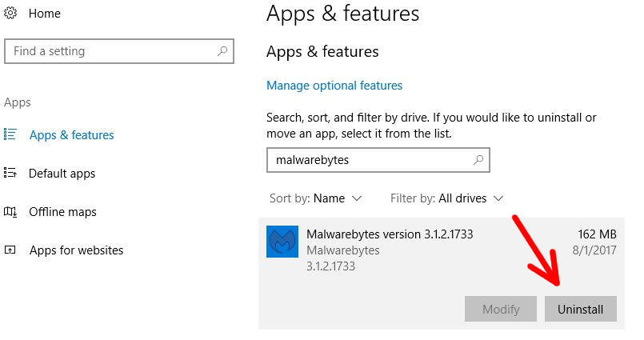Click magnifier icon in malwarebytes search box
Screen dimensions: 644x340
478,160
